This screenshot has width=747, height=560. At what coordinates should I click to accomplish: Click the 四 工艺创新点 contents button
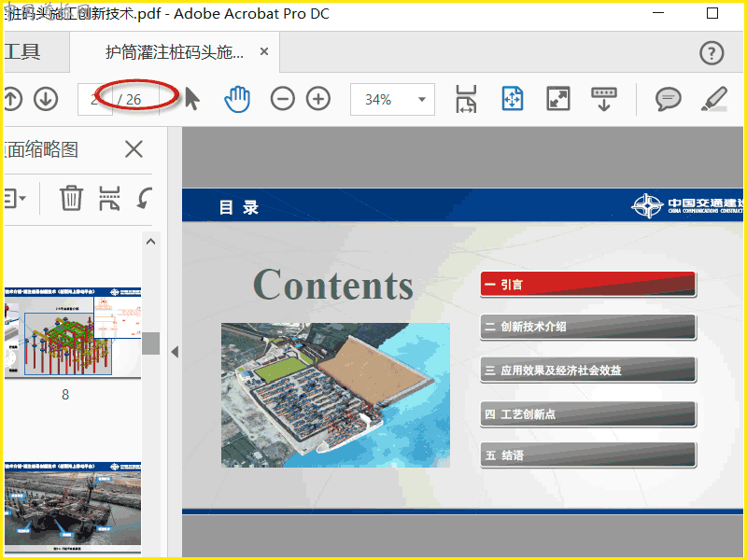588,414
